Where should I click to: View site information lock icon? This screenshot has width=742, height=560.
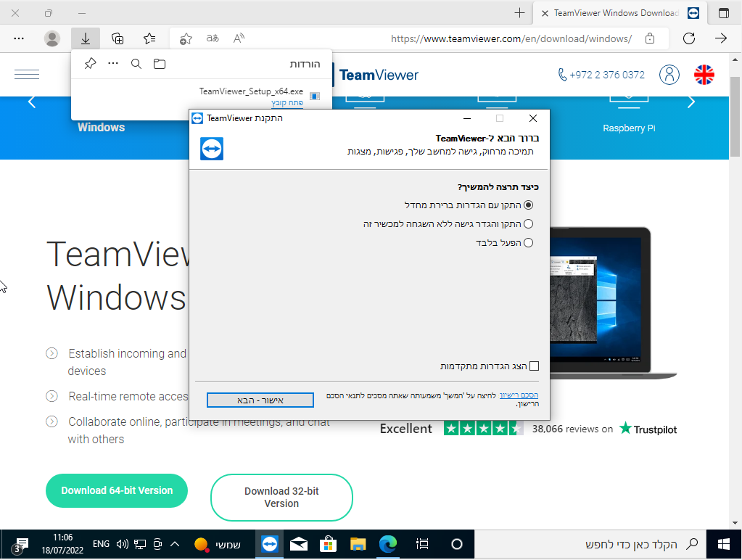pos(650,38)
